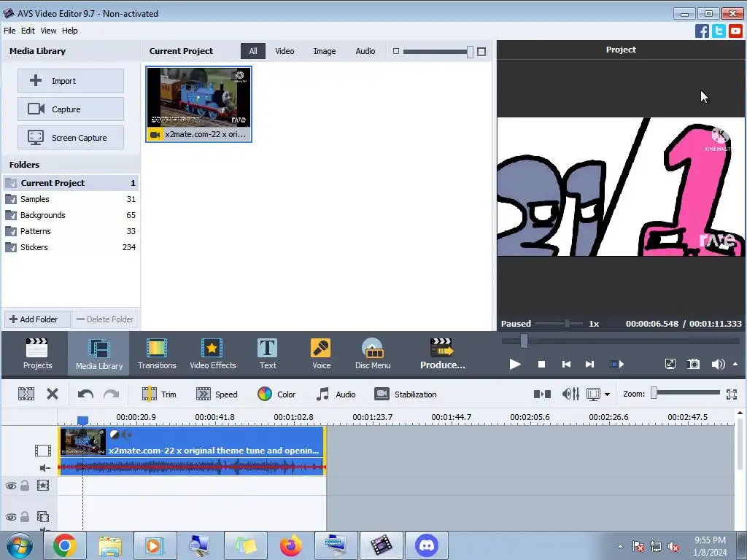Open the Voice recording tool
The width and height of the screenshot is (747, 560).
(321, 354)
